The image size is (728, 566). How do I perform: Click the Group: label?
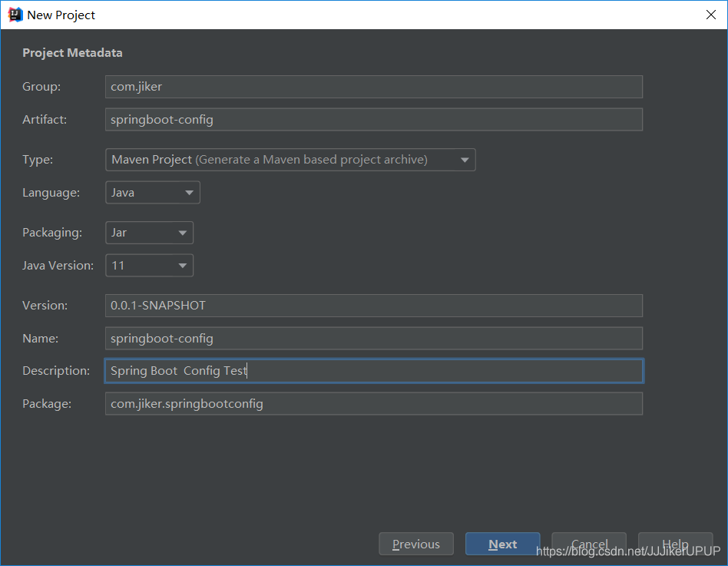click(x=41, y=87)
